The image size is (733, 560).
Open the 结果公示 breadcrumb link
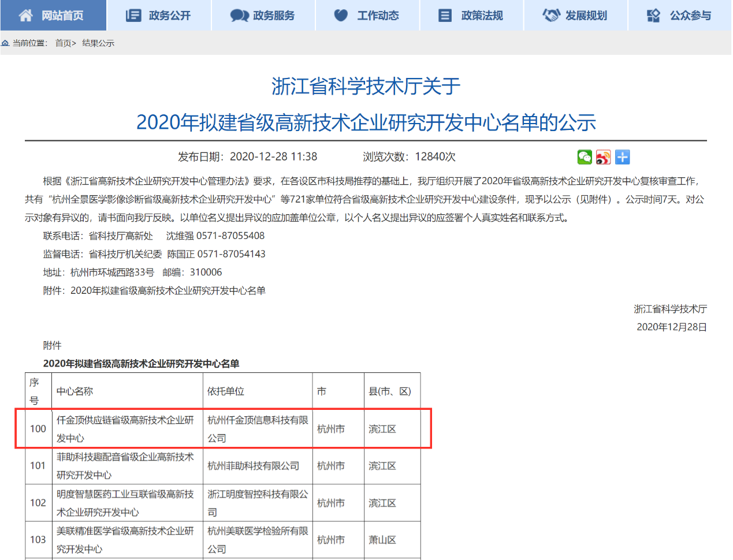tap(98, 43)
